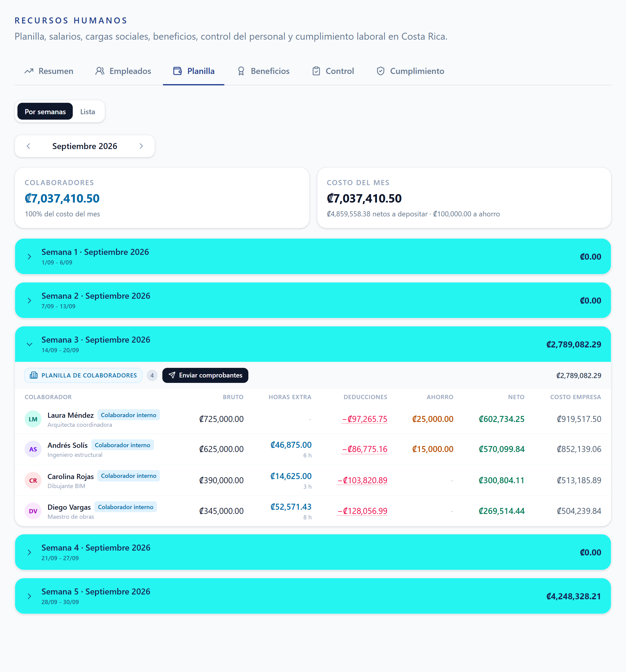626x672 pixels.
Task: Click Carolina Rojas's deductions −₡103,820.89
Action: [362, 480]
